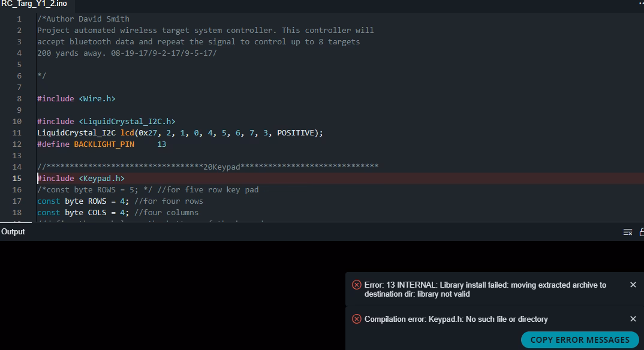Click the library install error icon

click(x=357, y=285)
